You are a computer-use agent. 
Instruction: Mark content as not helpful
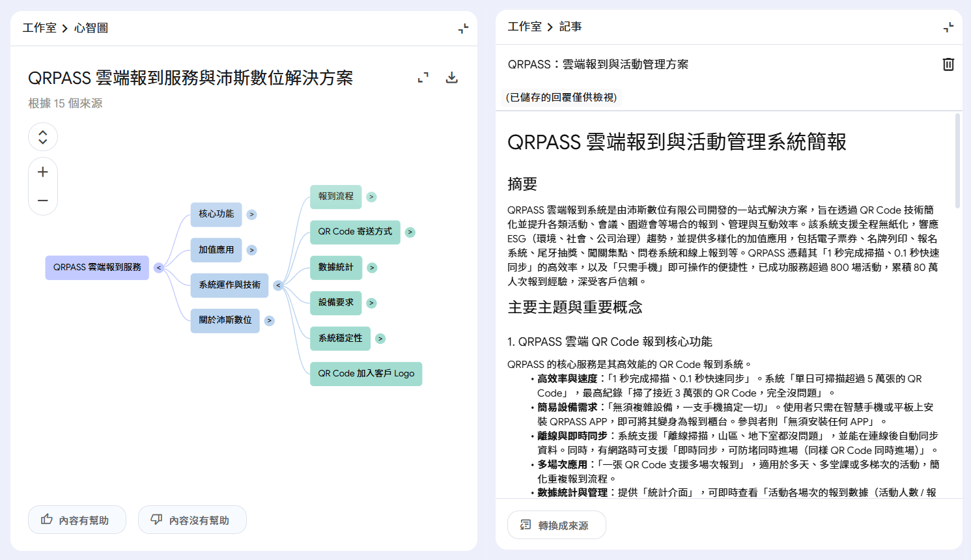(x=192, y=520)
